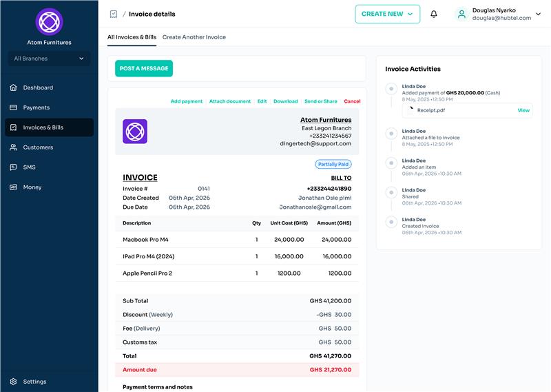
Task: Switch to Create Another Invoice tab
Action: [194, 37]
